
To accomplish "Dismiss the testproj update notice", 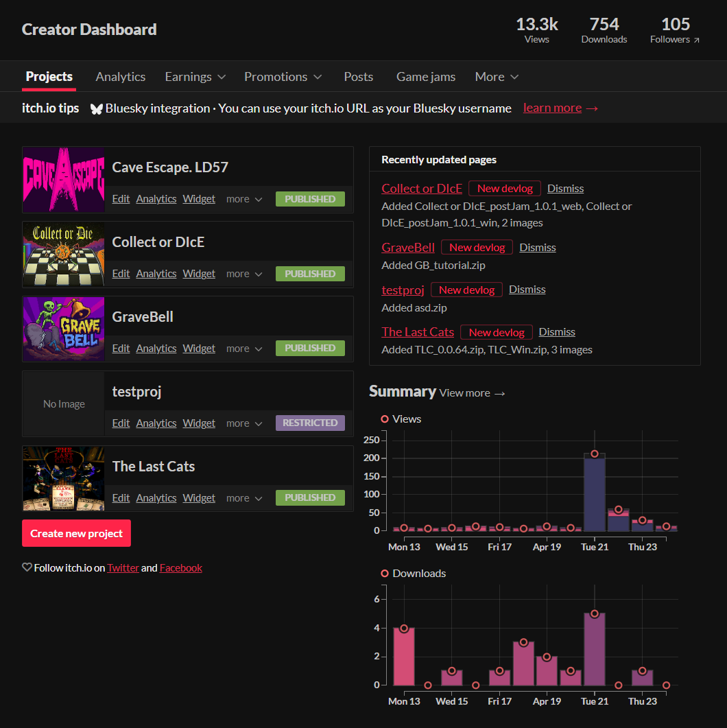I will coord(527,290).
